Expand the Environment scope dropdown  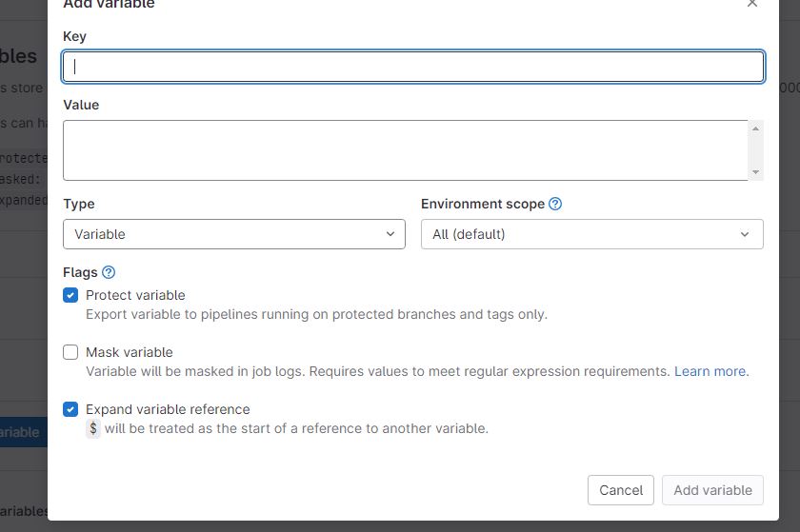[591, 234]
